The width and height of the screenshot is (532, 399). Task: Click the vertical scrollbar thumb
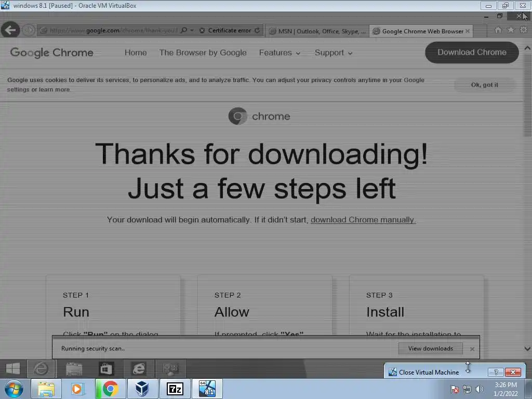[527, 95]
